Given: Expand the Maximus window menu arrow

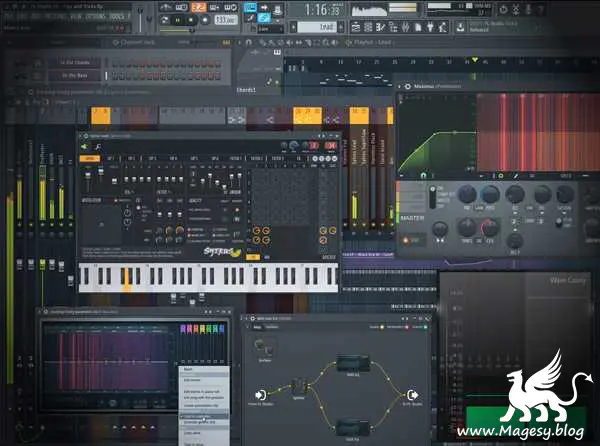Looking at the screenshot, I should (400, 87).
